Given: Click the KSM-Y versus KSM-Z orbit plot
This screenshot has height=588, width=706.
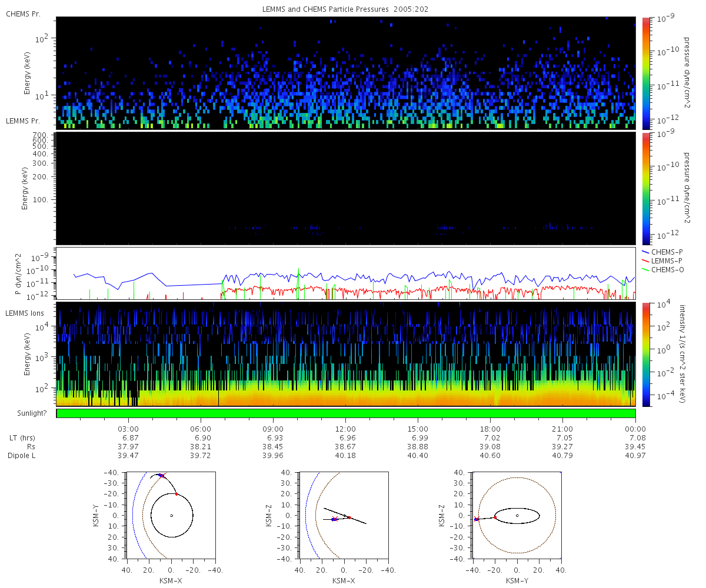Looking at the screenshot, I should [x=517, y=515].
